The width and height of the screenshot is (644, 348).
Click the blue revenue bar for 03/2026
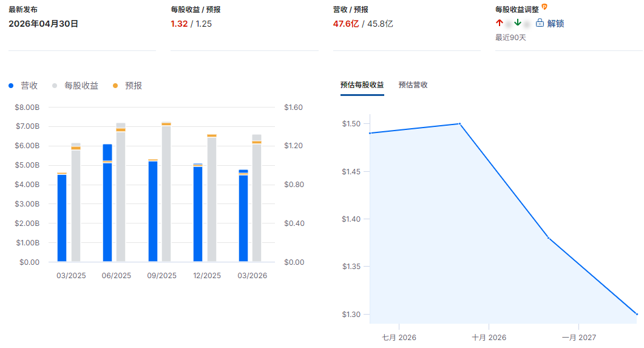(243, 216)
